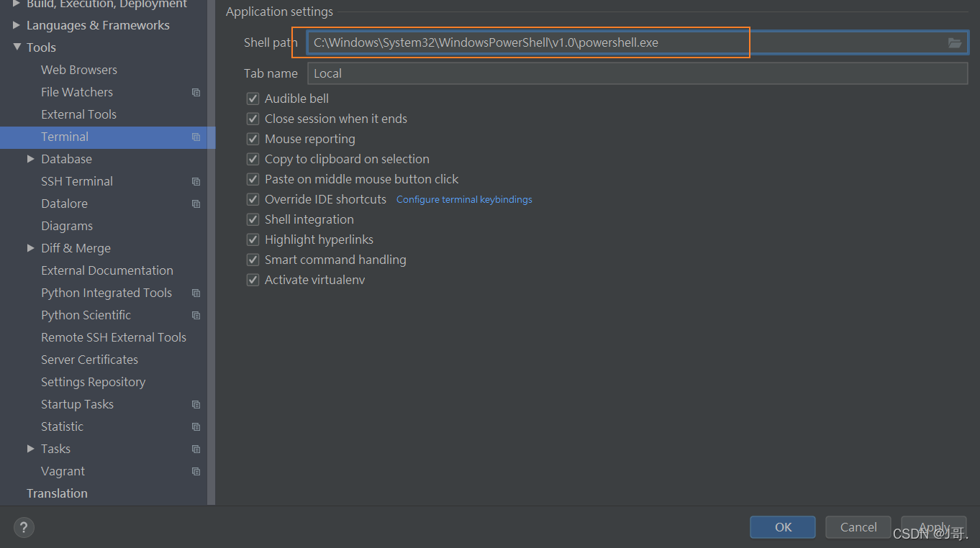Open help via the question mark icon

(23, 527)
